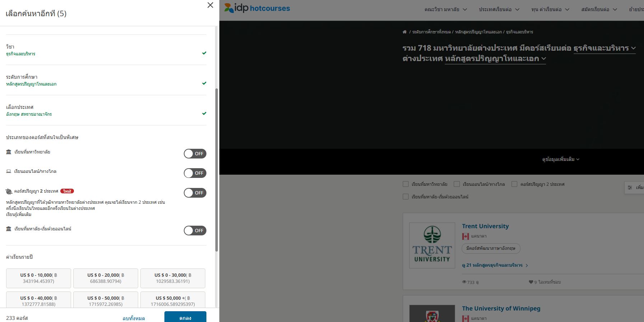Click the eye views icon on Trent card
The image size is (644, 322).
[464, 282]
